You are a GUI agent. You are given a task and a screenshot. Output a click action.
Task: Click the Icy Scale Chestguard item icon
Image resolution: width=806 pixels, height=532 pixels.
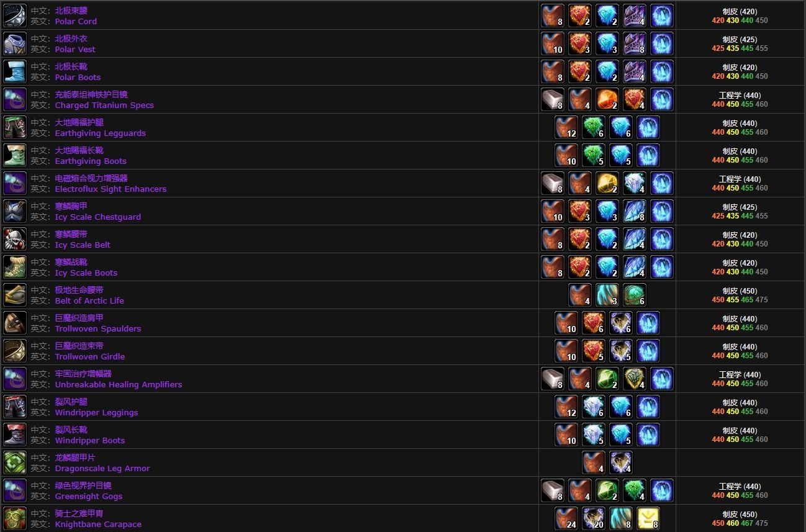point(15,211)
